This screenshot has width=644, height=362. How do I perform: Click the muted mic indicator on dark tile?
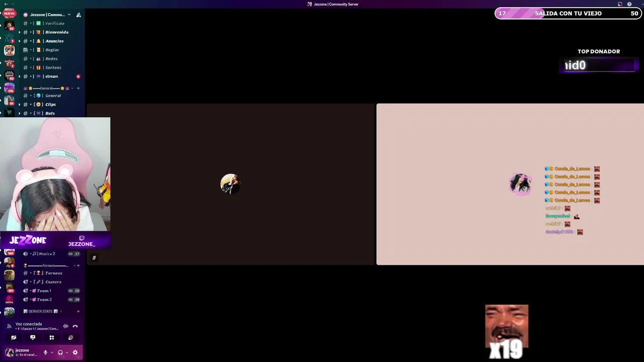pyautogui.click(x=94, y=258)
